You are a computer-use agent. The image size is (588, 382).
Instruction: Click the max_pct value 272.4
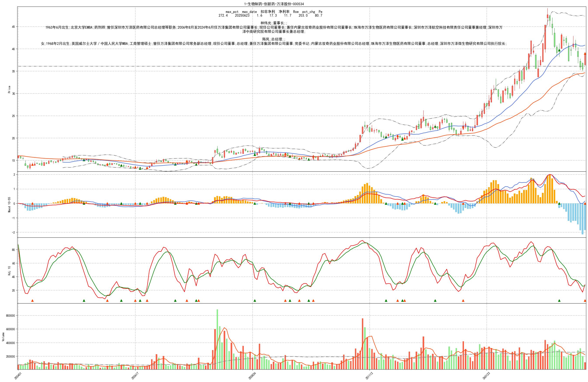tap(223, 15)
